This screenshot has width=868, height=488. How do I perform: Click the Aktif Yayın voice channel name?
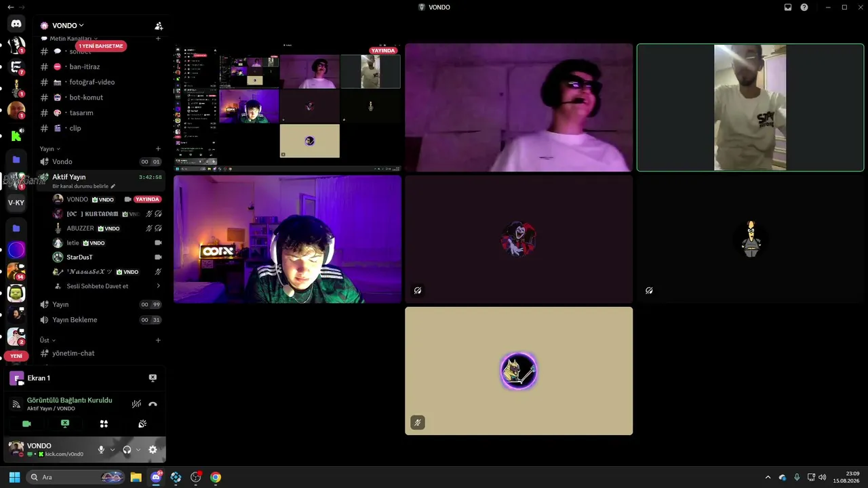coord(69,177)
